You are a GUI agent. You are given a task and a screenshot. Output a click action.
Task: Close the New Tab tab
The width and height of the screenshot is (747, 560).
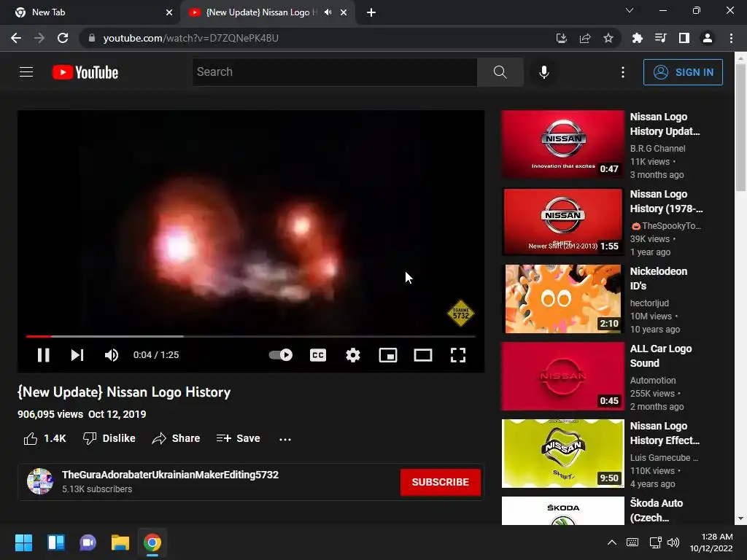pos(169,12)
